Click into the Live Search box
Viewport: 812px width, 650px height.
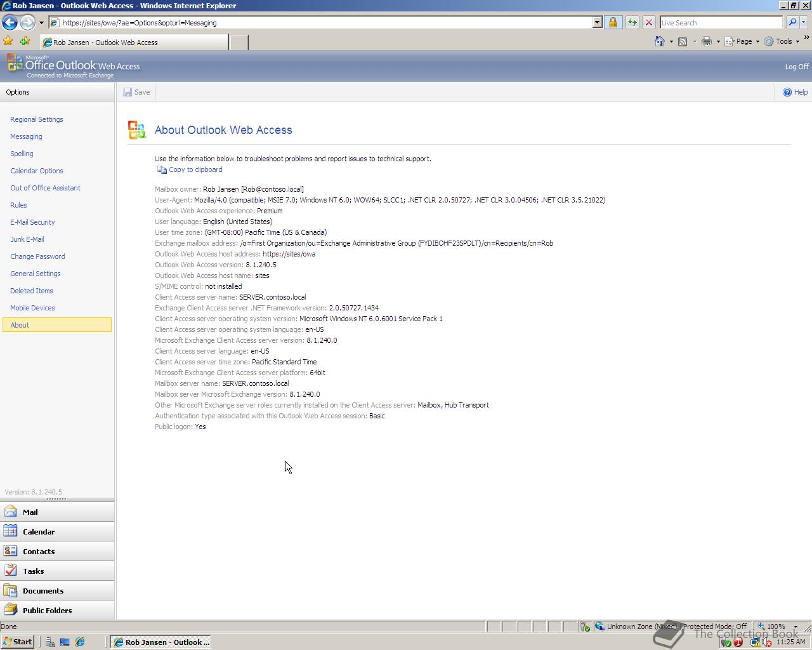(x=721, y=23)
